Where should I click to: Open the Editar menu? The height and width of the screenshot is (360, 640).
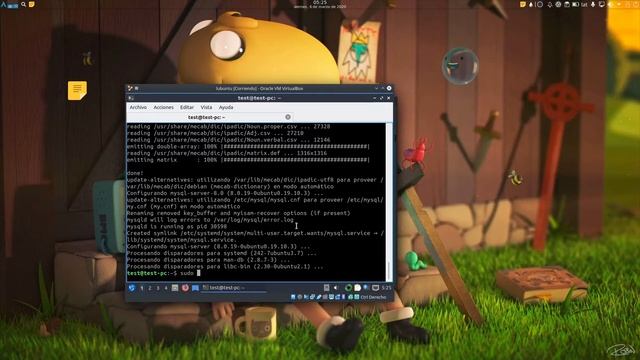(x=187, y=107)
